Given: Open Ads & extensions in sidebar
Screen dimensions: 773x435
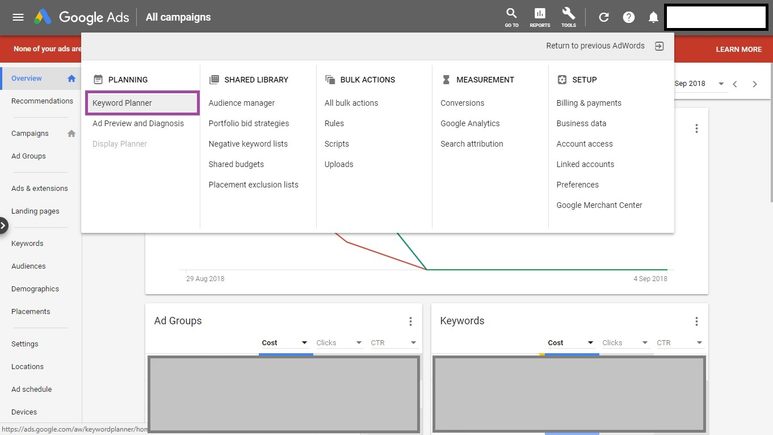Looking at the screenshot, I should pos(39,188).
